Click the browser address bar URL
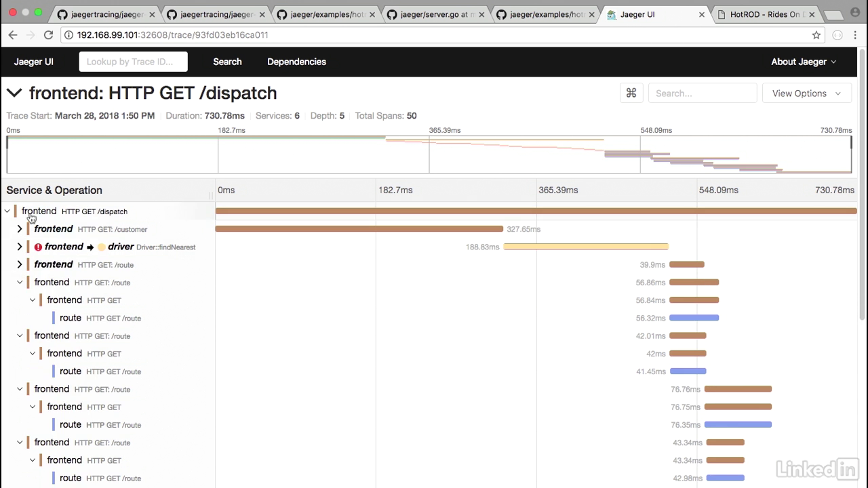 [172, 35]
